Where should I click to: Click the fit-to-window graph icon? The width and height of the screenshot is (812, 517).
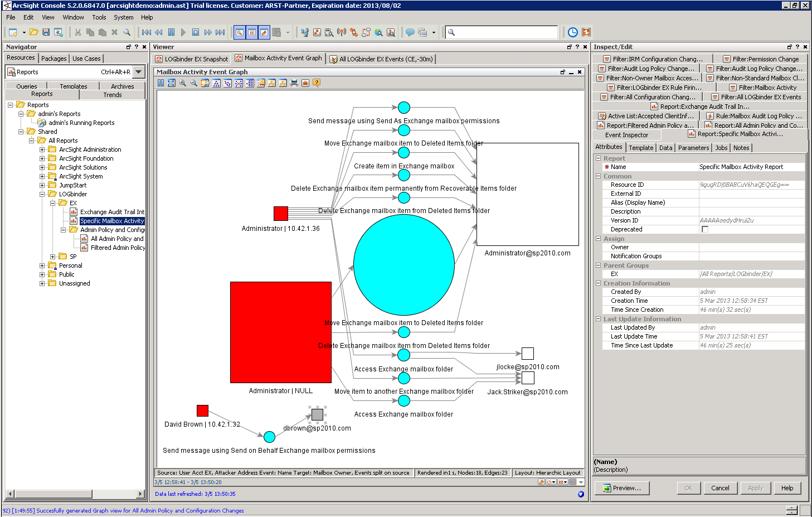[x=172, y=83]
